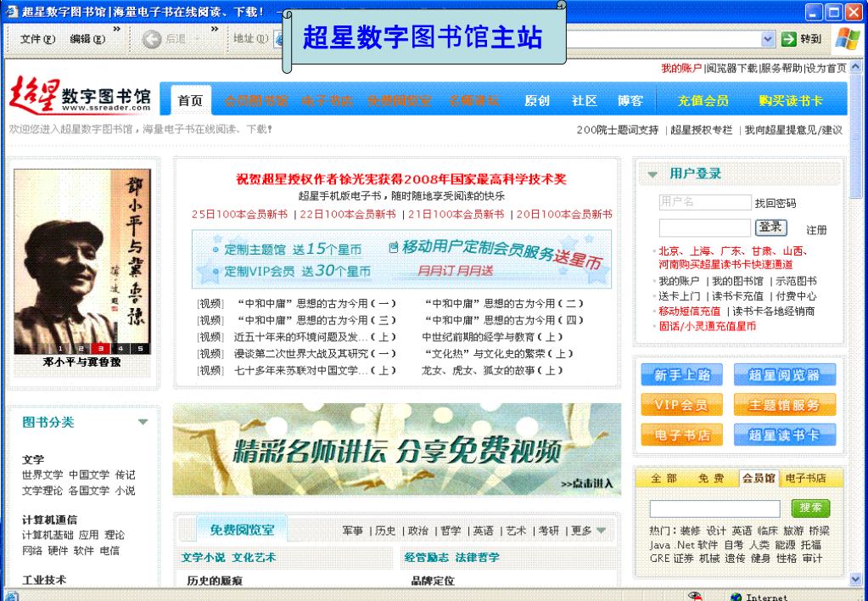The image size is (868, 601).
Task: Click the 用户名 input field
Action: tap(705, 202)
